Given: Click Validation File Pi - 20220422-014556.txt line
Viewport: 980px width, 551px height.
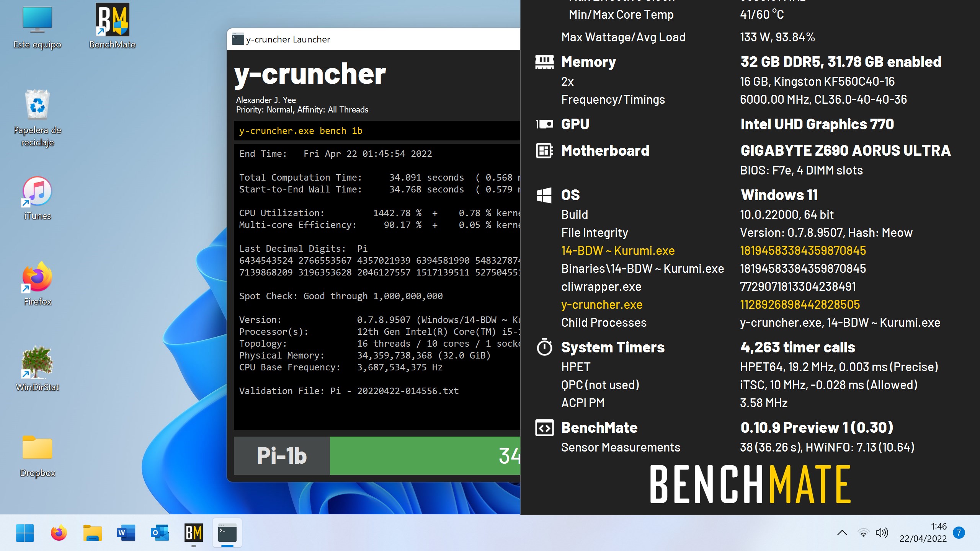Looking at the screenshot, I should 349,391.
